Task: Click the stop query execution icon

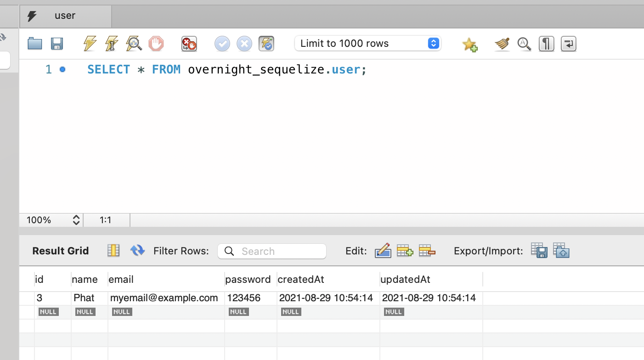Action: pyautogui.click(x=156, y=44)
